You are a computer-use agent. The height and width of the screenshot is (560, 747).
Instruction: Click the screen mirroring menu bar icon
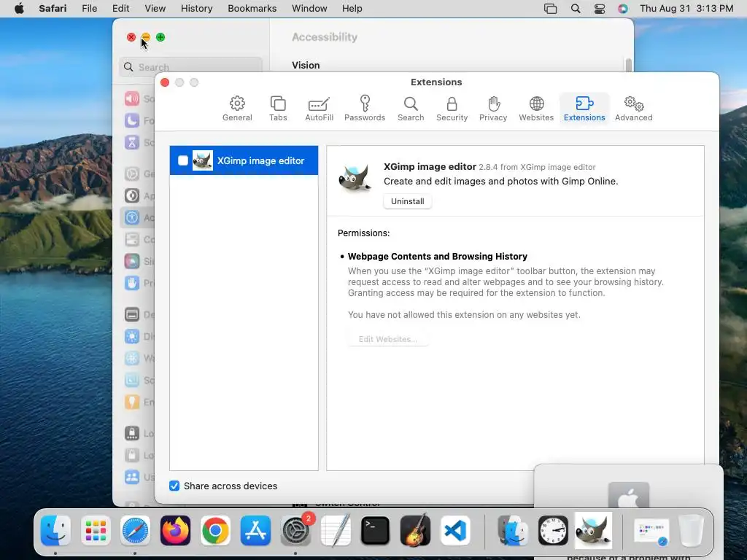550,9
